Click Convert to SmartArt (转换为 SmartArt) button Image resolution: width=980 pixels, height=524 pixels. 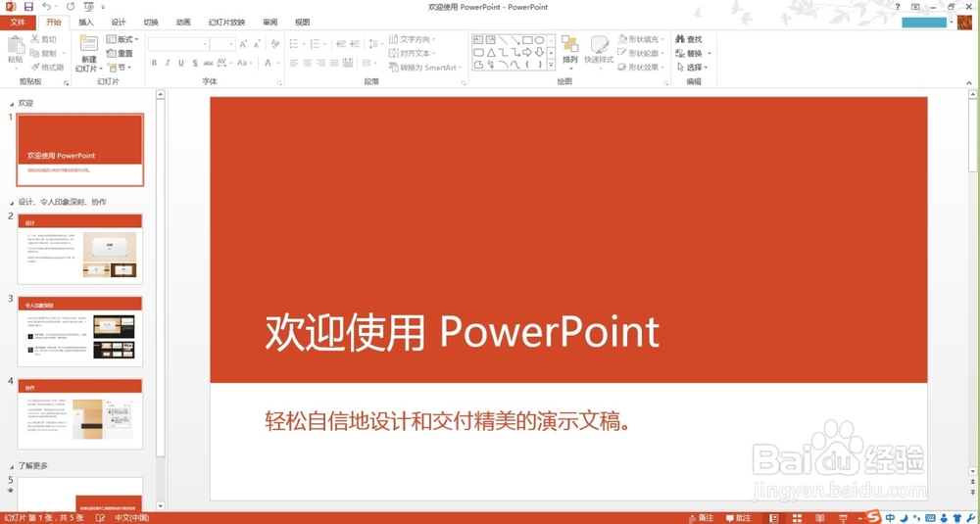(x=425, y=68)
